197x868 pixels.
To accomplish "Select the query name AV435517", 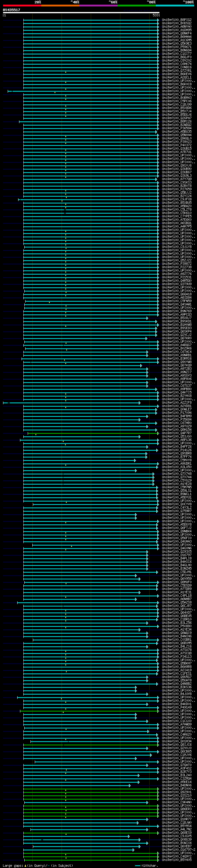I will pyautogui.click(x=11, y=10).
